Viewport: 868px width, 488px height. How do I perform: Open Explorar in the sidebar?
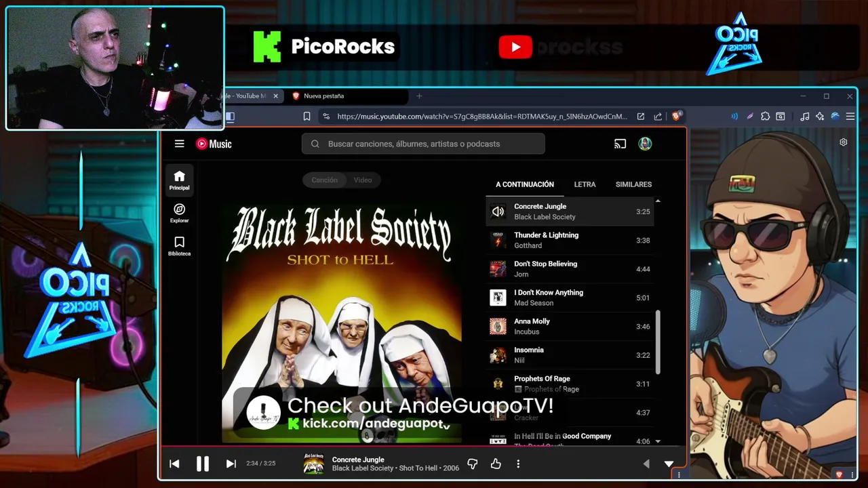tap(179, 213)
